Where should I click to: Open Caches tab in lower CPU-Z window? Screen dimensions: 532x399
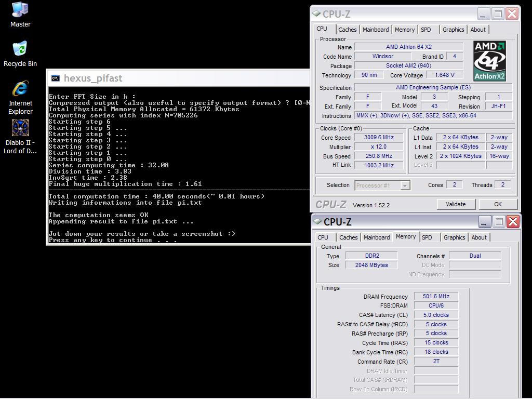pos(349,237)
